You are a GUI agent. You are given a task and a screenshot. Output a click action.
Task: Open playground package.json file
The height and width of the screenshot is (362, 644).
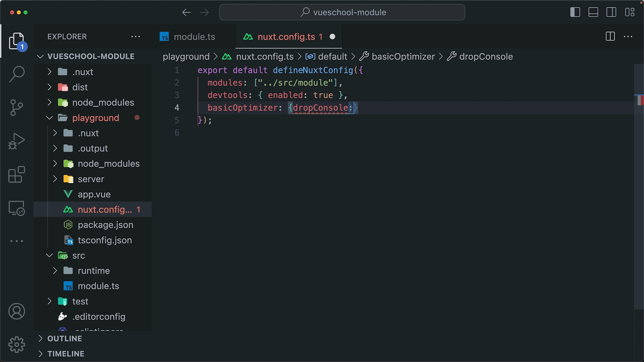(x=93, y=225)
